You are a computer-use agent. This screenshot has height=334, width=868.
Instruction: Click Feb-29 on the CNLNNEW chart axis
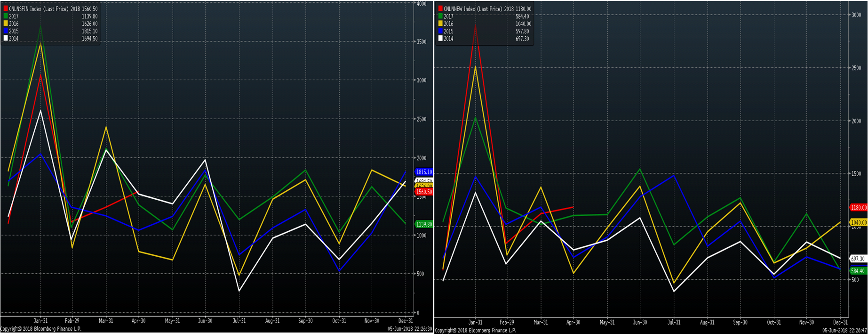[507, 323]
